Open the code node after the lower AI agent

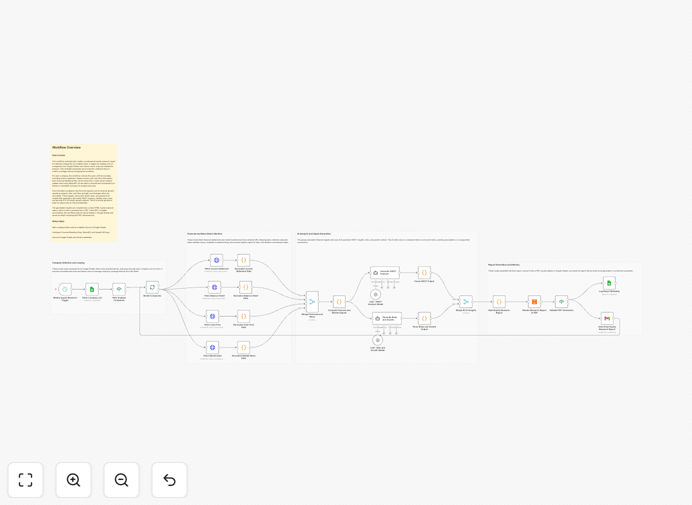pos(424,318)
